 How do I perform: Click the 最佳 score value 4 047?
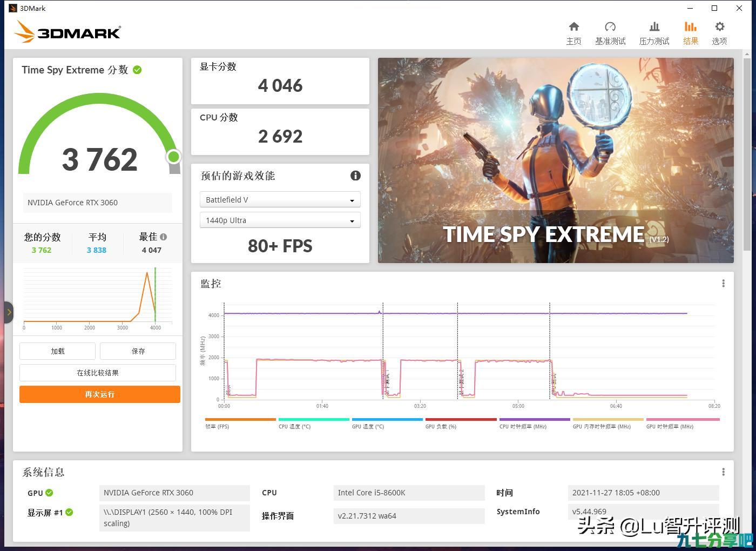coord(152,250)
